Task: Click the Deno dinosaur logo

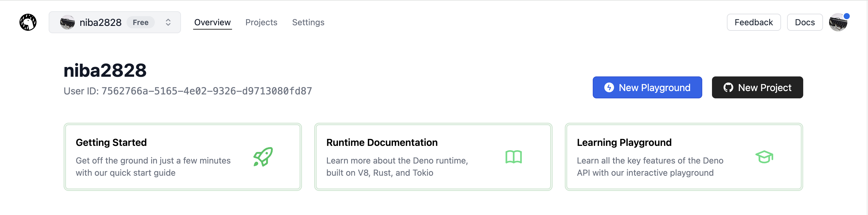Action: tap(28, 22)
